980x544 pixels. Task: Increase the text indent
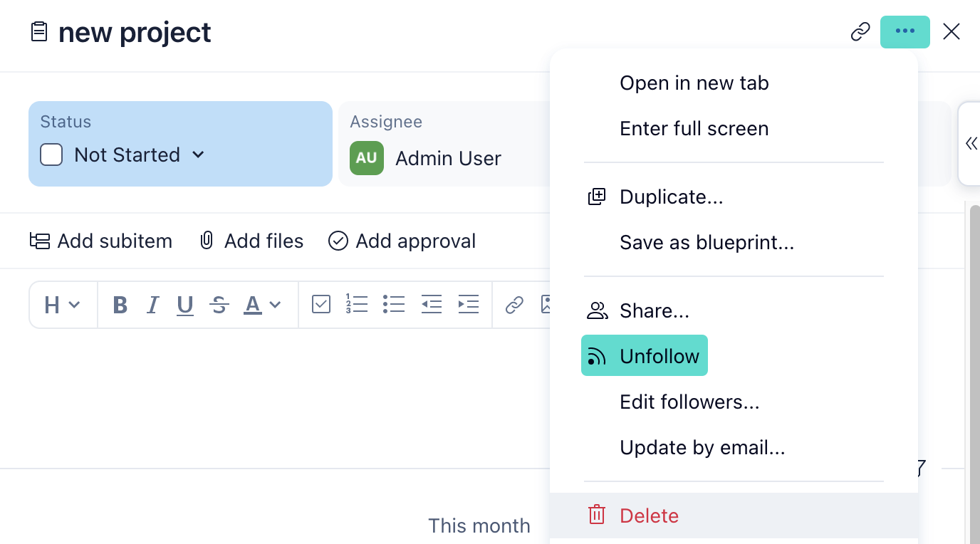click(468, 305)
